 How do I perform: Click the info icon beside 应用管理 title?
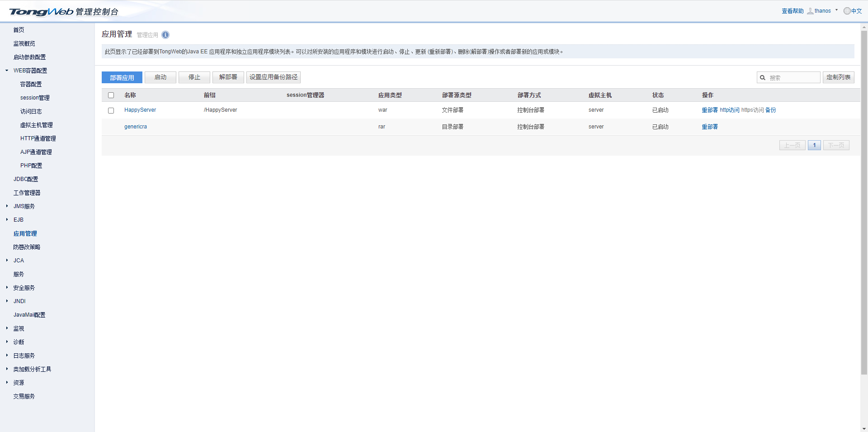tap(165, 35)
